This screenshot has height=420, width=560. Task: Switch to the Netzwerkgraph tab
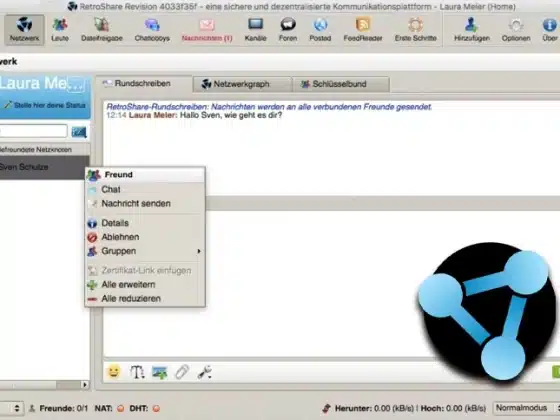(x=242, y=84)
